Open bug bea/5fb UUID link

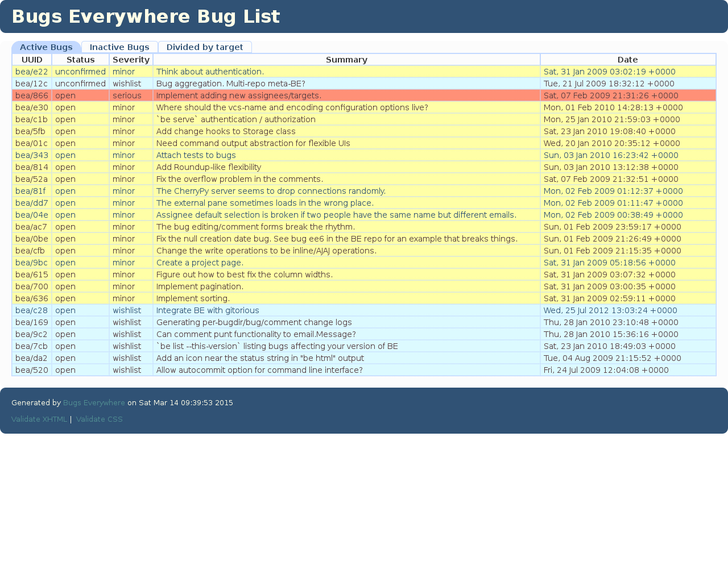pyautogui.click(x=31, y=131)
